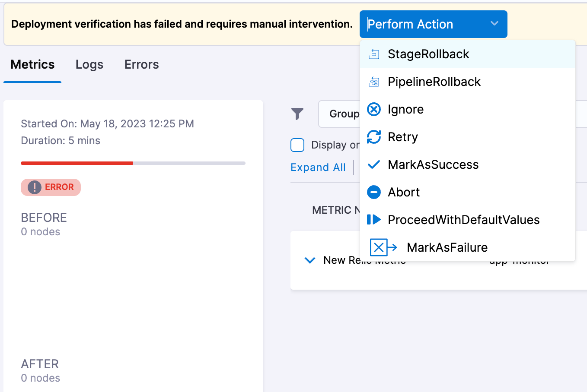Click the PipelineRollback icon in the menu
587x392 pixels.
pyautogui.click(x=374, y=81)
